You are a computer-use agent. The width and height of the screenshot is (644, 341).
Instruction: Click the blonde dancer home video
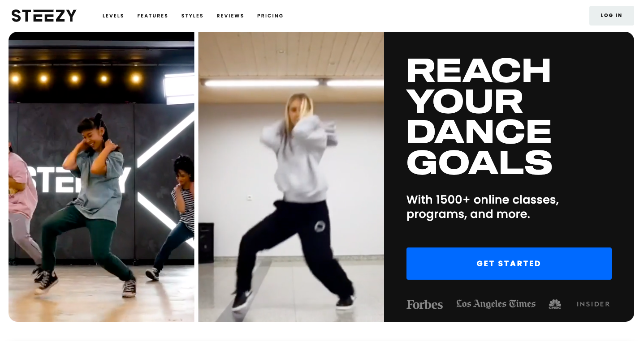click(291, 177)
